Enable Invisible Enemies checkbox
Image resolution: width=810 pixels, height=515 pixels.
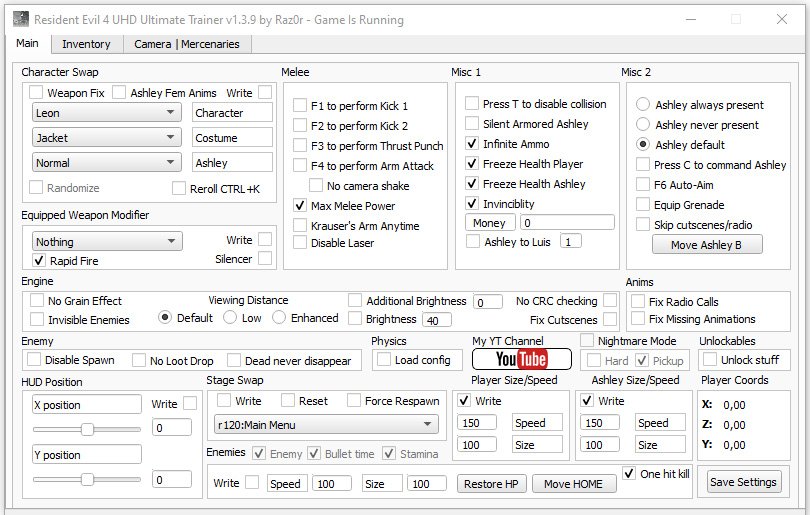(37, 319)
